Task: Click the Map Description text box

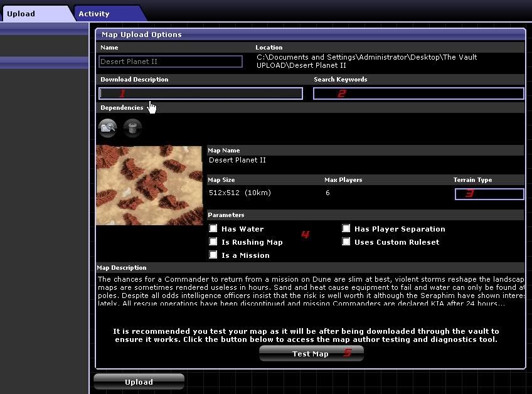Action: [x=311, y=291]
